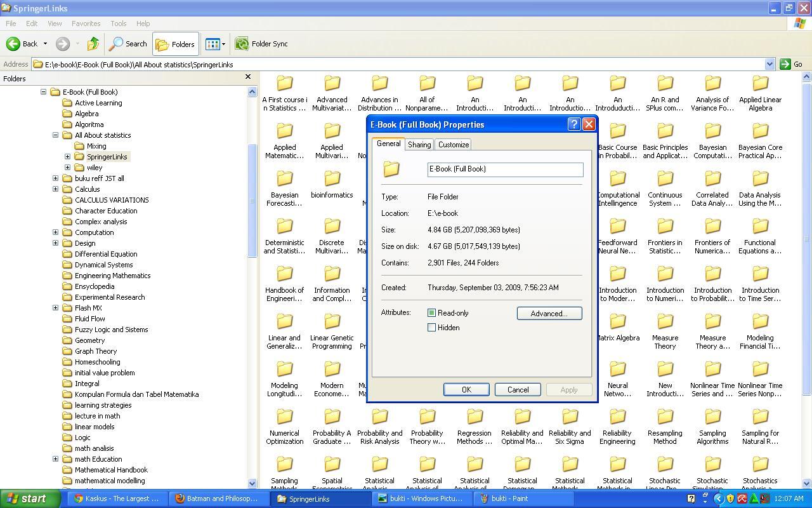Select the 'Numerical Optimization' folder icon
The width and height of the screenshot is (812, 508).
[x=284, y=417]
